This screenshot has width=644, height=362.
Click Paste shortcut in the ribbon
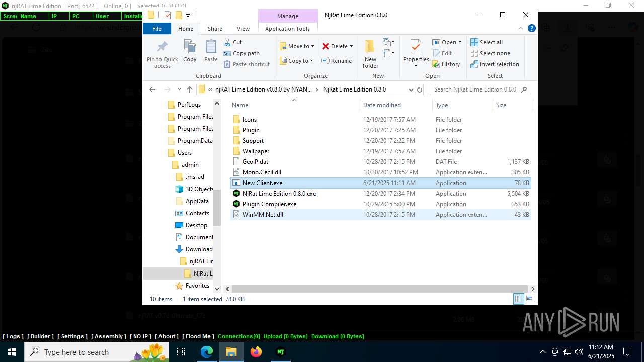coord(247,64)
